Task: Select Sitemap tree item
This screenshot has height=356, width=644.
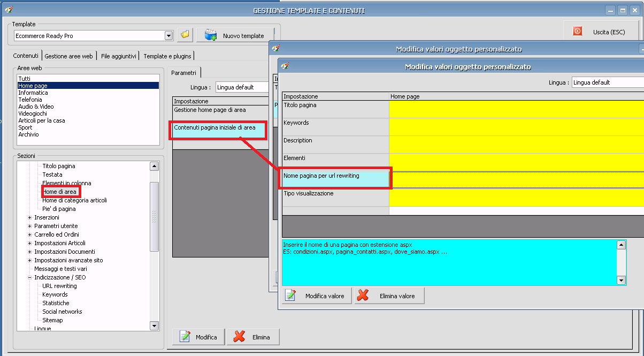Action: coord(52,320)
